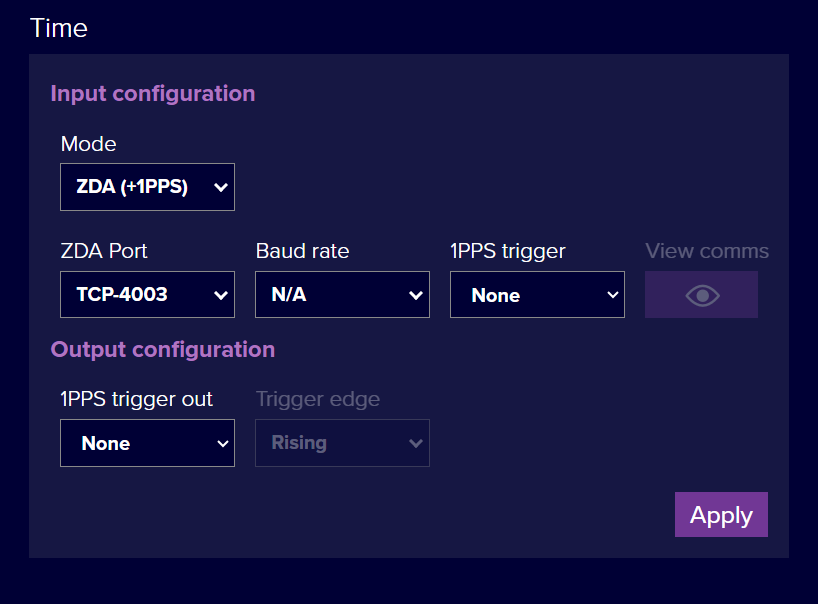Screen dimensions: 818x604
Task: Select the Trigger edge dropdown showing Rising
Action: tap(342, 443)
